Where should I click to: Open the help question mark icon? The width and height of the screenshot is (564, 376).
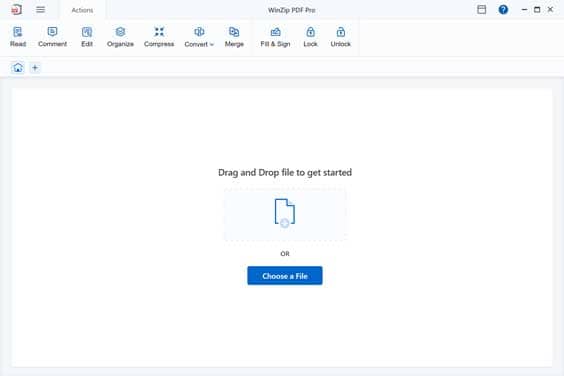pos(503,10)
